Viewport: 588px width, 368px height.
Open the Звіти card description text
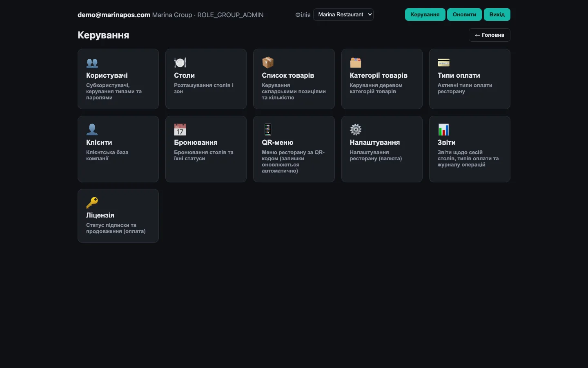468,159
